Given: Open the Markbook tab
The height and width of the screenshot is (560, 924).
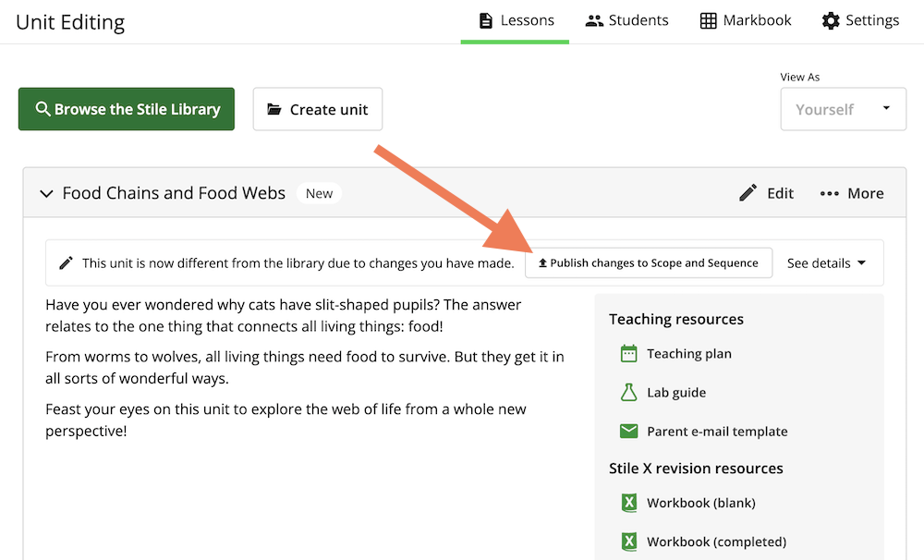Looking at the screenshot, I should pyautogui.click(x=745, y=20).
